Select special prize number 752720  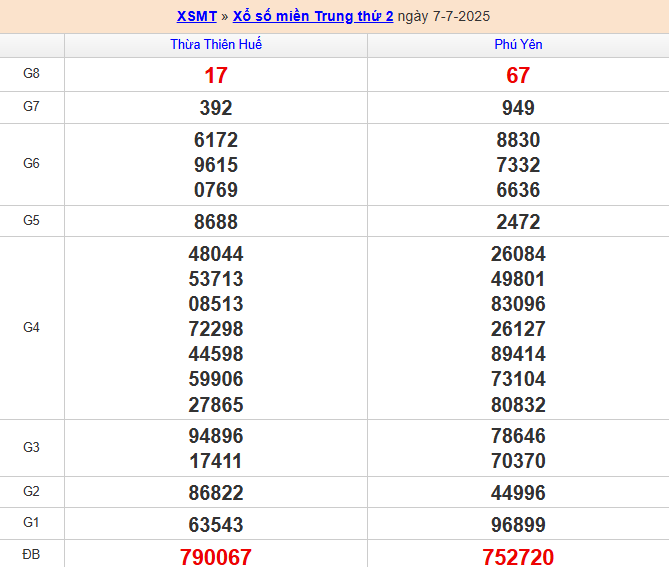click(x=518, y=557)
